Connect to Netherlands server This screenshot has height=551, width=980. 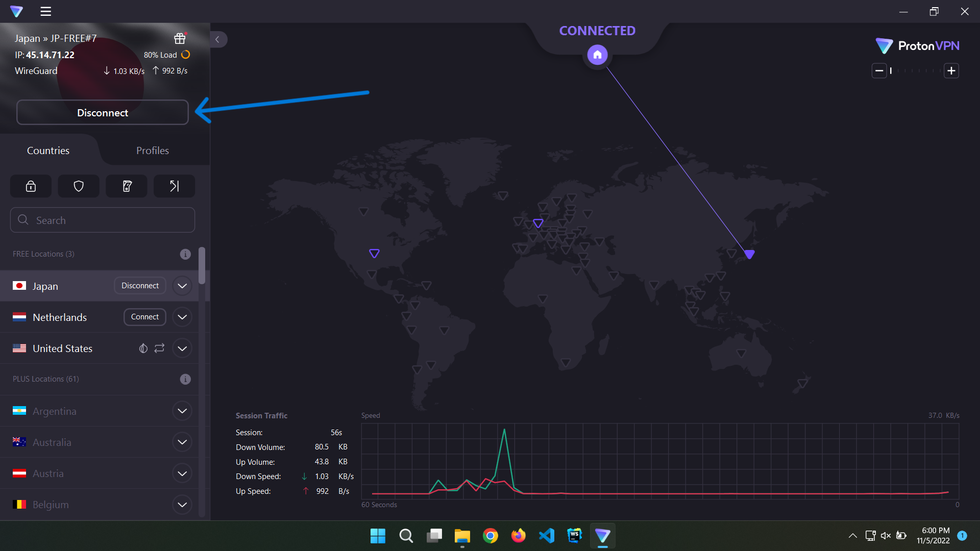(x=144, y=317)
